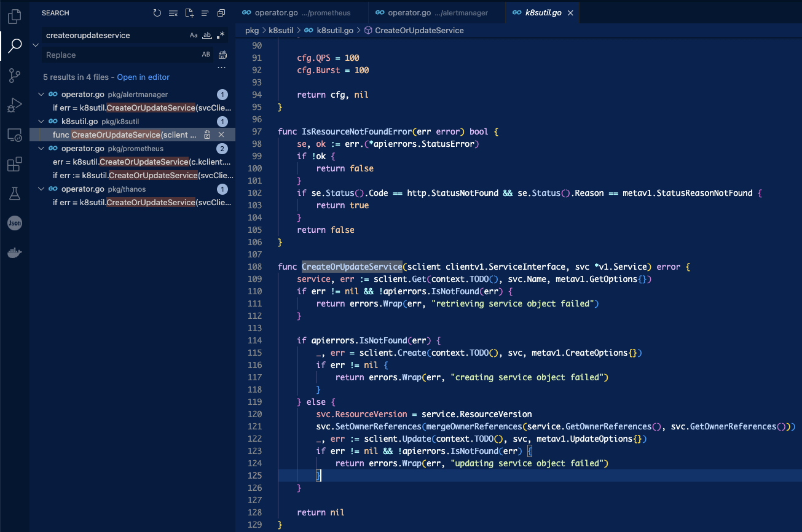Screen dimensions: 802x532
Task: Open the Source Control view
Action: pyautogui.click(x=14, y=76)
